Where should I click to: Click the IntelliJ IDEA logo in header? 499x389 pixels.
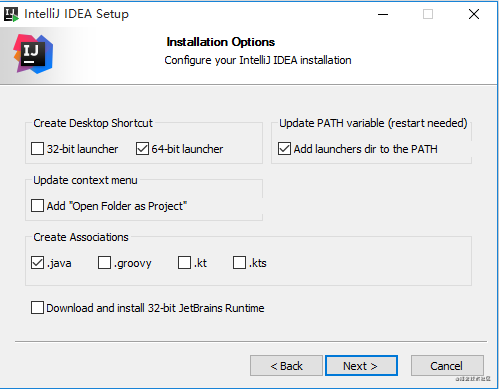[33, 54]
